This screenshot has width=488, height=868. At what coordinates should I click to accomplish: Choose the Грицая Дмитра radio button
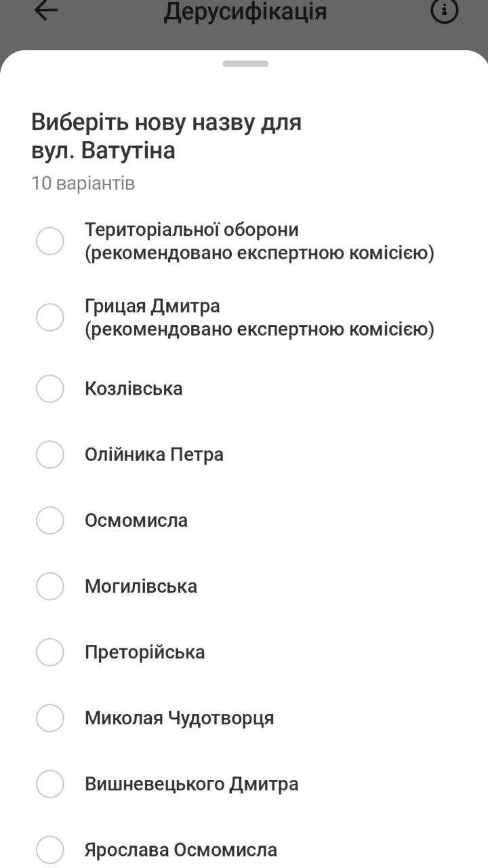50,317
